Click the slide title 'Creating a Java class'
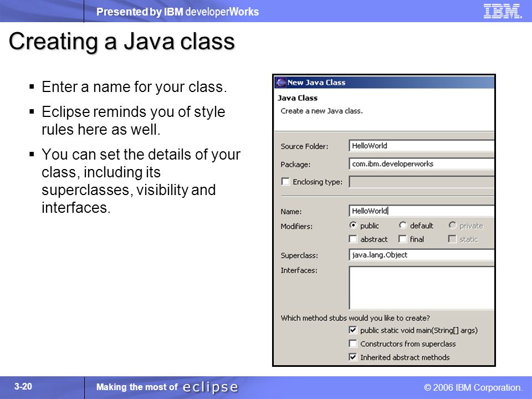The height and width of the screenshot is (399, 532). click(x=122, y=42)
